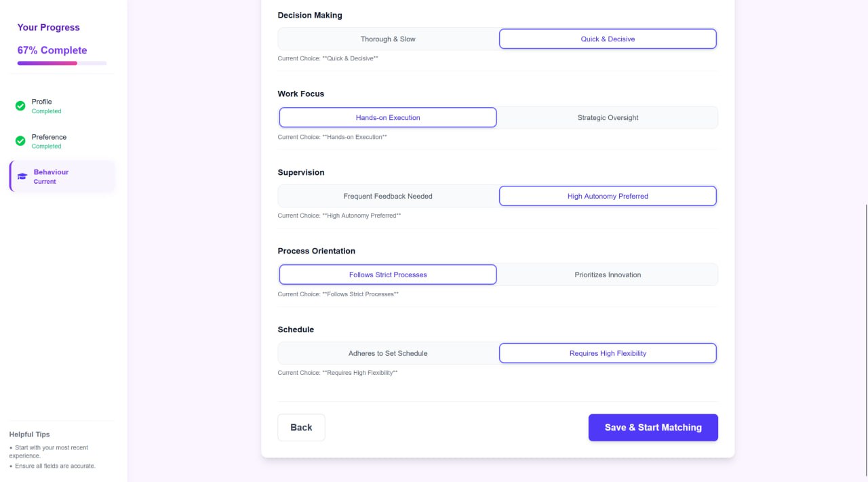This screenshot has width=868, height=482.
Task: Click Save & Start Matching
Action: 653,427
